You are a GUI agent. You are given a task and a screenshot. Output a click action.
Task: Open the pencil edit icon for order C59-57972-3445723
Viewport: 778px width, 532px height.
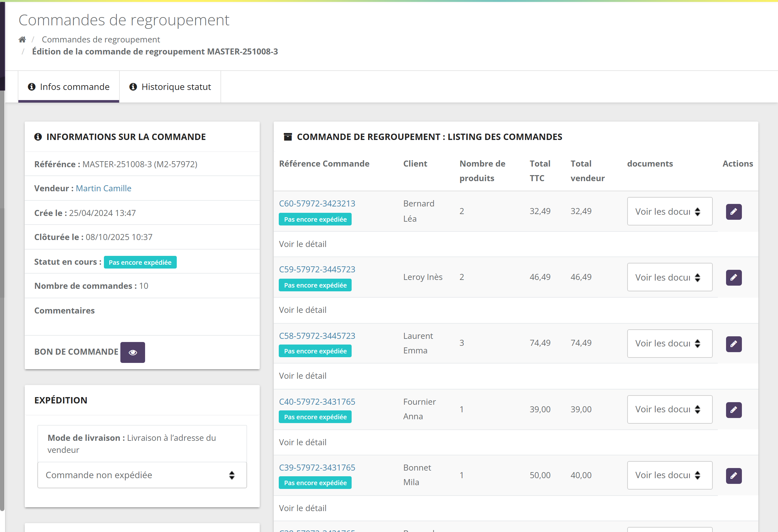click(733, 278)
